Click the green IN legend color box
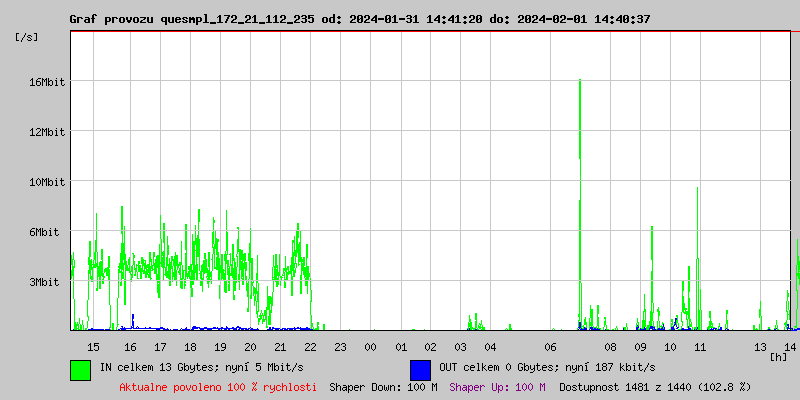The image size is (800, 400). coord(80,369)
